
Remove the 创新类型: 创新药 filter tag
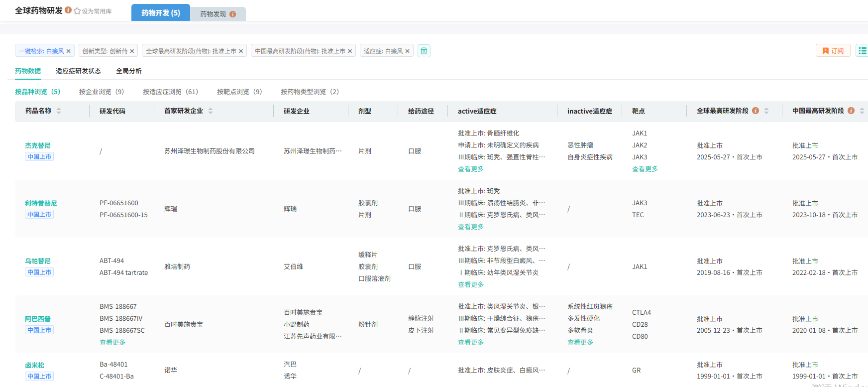132,51
